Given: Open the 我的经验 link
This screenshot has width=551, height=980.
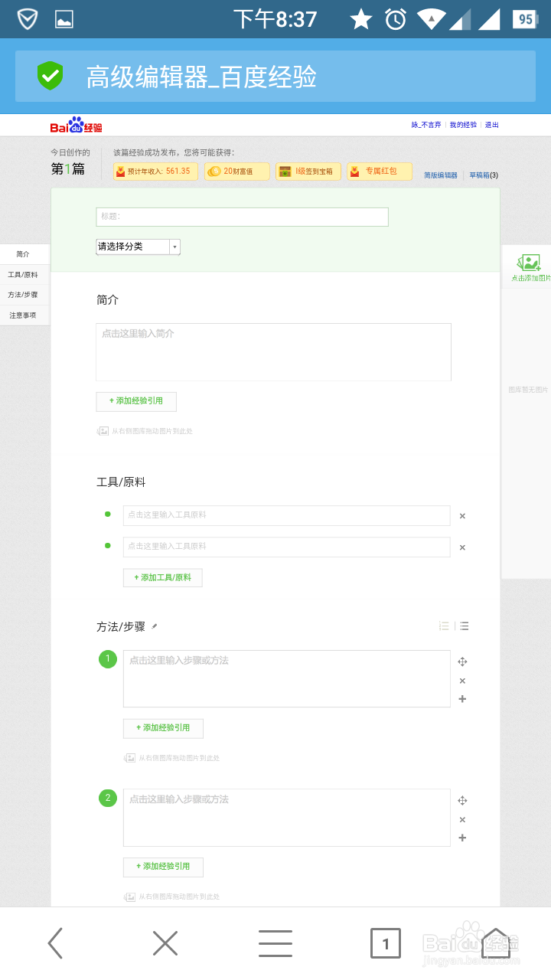Looking at the screenshot, I should click(463, 125).
